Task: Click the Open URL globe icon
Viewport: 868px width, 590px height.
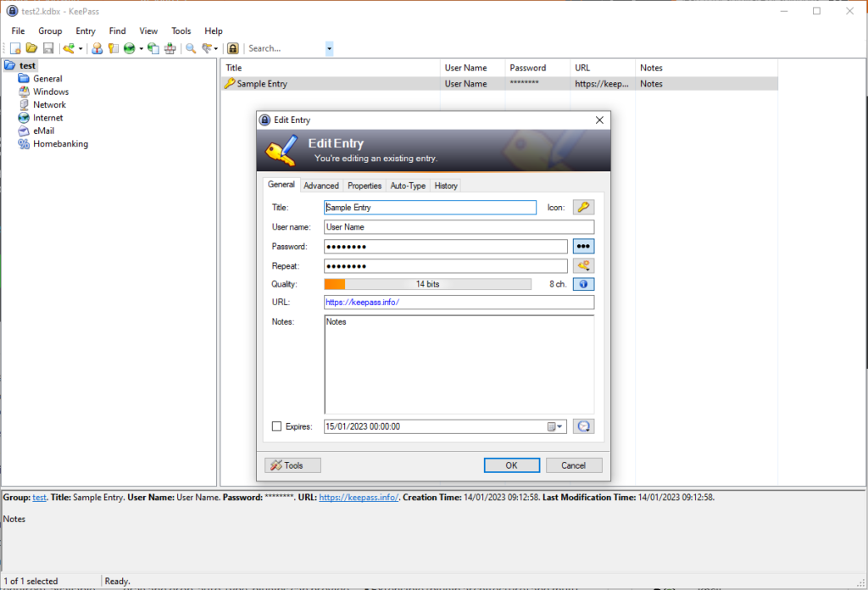Action: pyautogui.click(x=129, y=48)
